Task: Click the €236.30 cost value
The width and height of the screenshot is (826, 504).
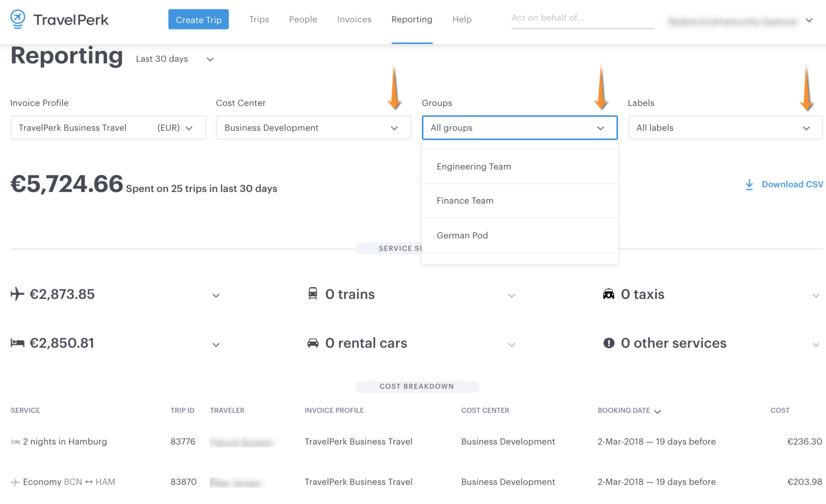Action: point(805,442)
